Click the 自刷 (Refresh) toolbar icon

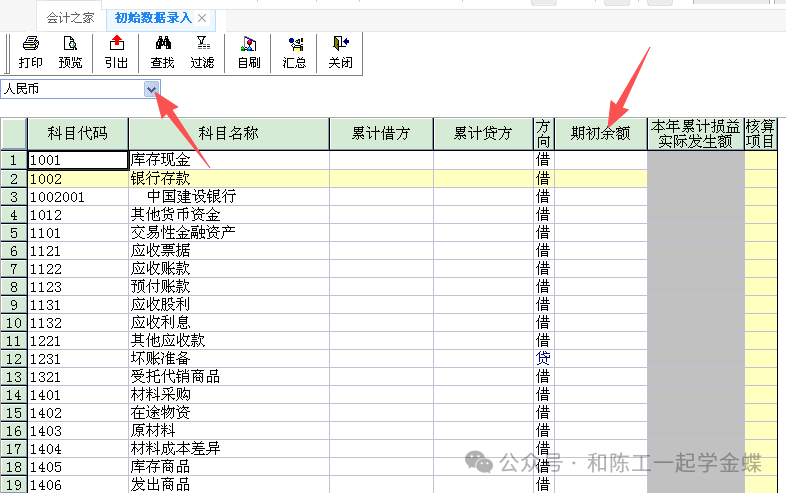coord(249,52)
